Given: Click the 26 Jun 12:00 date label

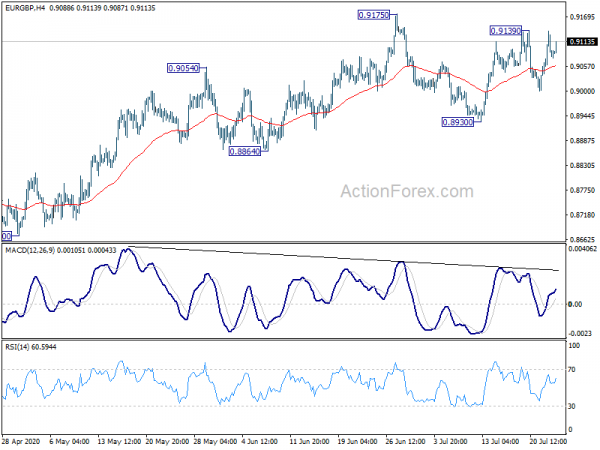Looking at the screenshot, I should 406,442.
